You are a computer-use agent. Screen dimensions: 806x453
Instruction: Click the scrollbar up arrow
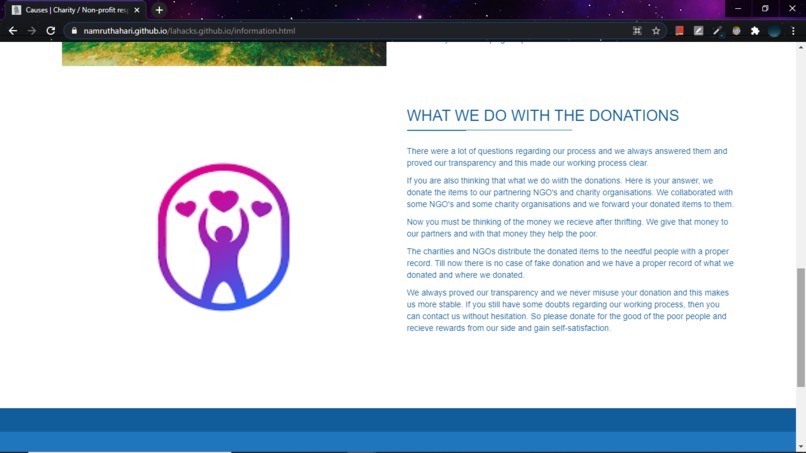[801, 47]
